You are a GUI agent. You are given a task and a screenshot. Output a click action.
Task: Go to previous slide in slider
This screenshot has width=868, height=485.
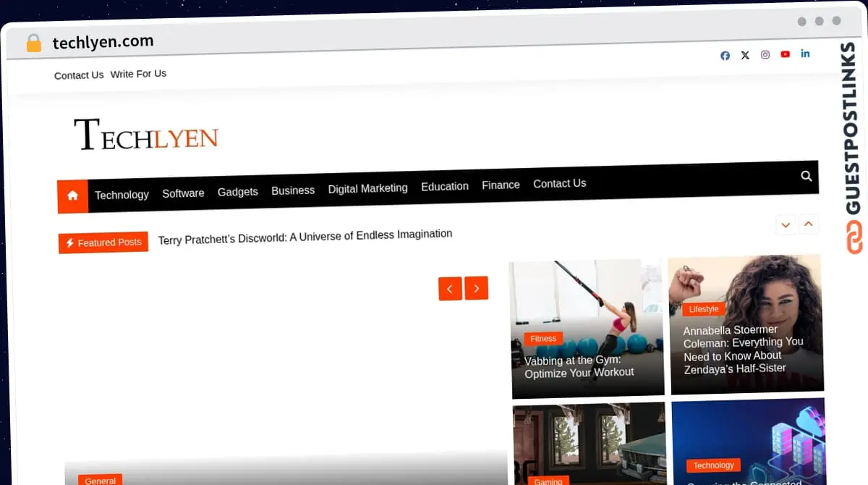click(x=450, y=289)
